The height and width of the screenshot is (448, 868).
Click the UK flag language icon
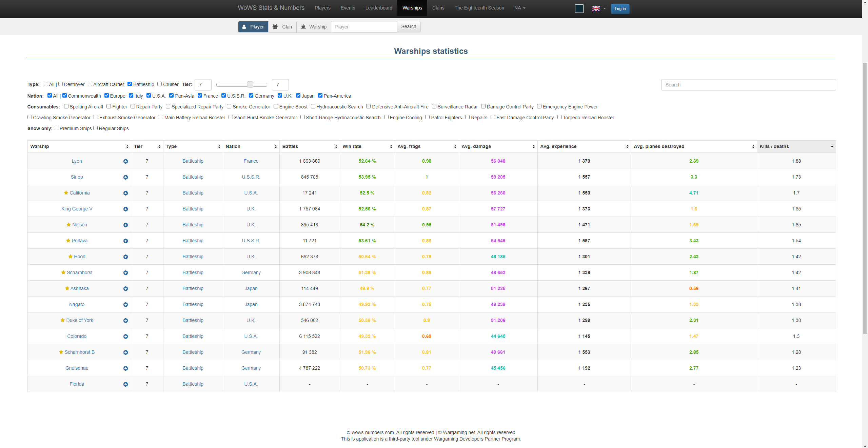(596, 8)
